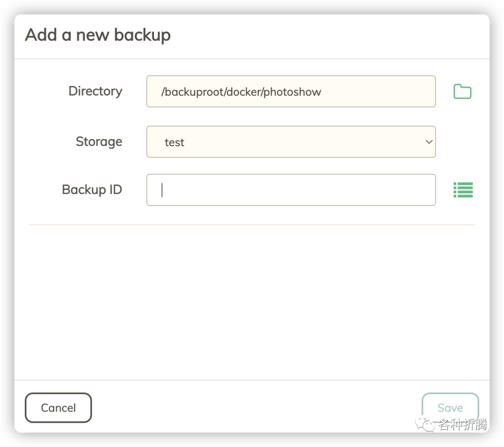Select the "test" storage value text
Screen dimensions: 504x447
[175, 142]
